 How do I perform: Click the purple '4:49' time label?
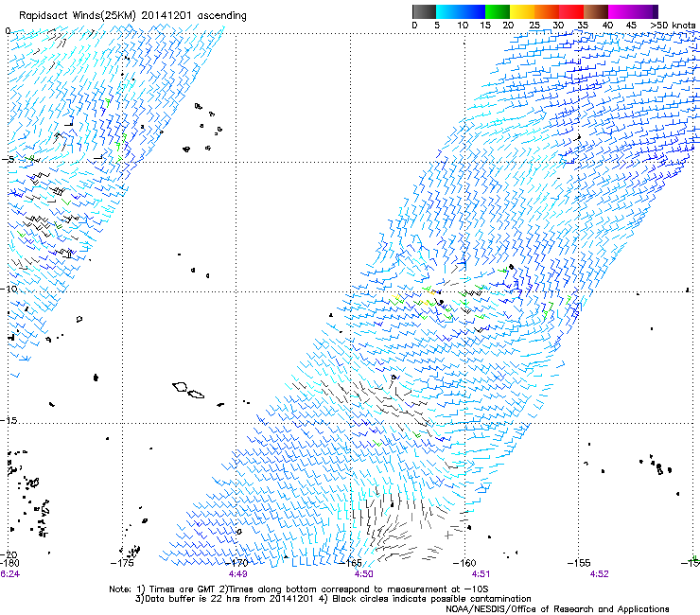click(238, 574)
